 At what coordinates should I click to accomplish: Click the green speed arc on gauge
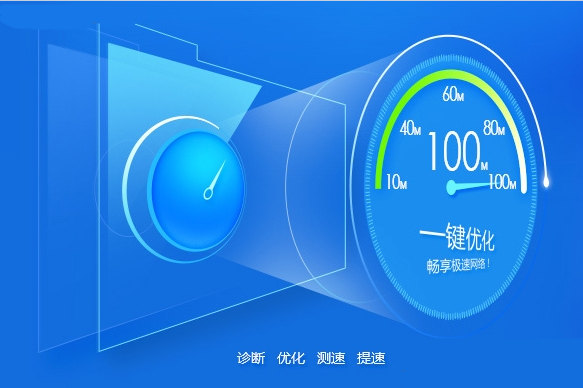click(450, 75)
